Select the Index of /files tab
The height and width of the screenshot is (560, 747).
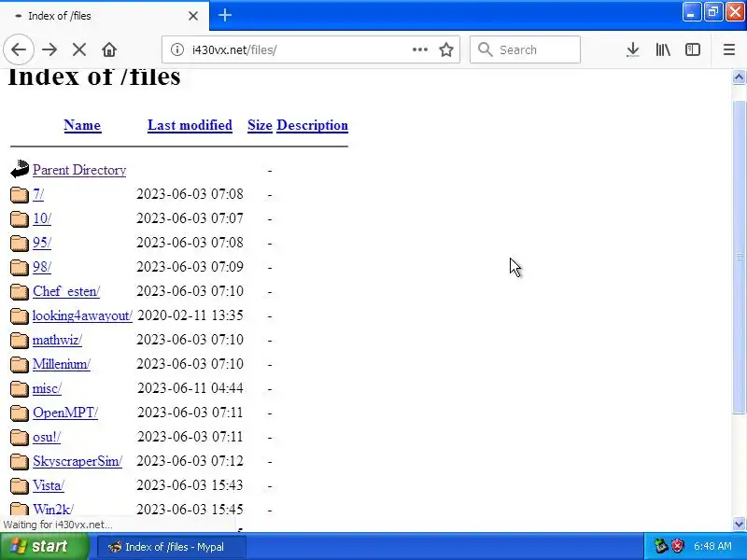(105, 16)
